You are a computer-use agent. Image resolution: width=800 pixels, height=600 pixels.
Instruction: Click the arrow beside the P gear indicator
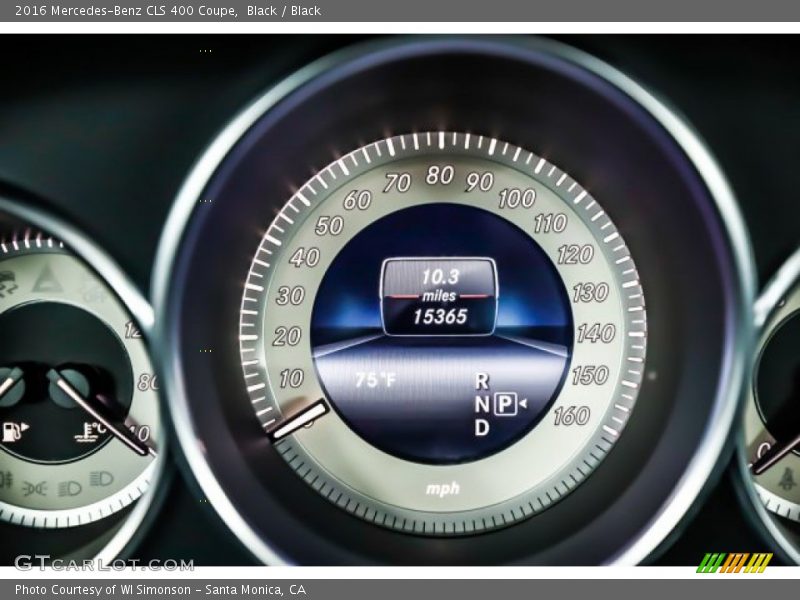[522, 404]
